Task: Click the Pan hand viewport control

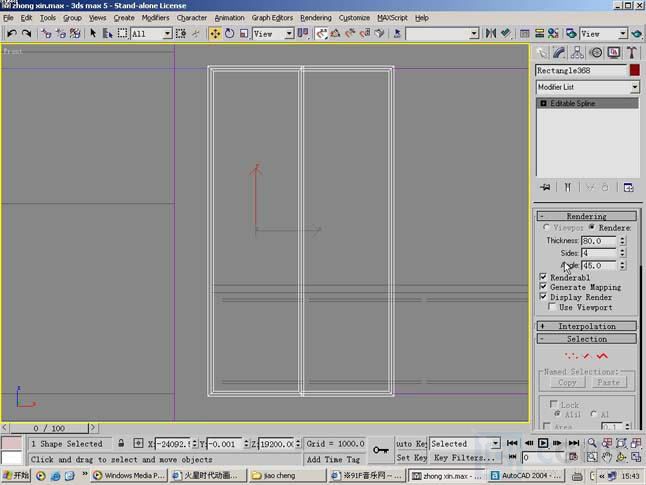Action: tap(606, 457)
